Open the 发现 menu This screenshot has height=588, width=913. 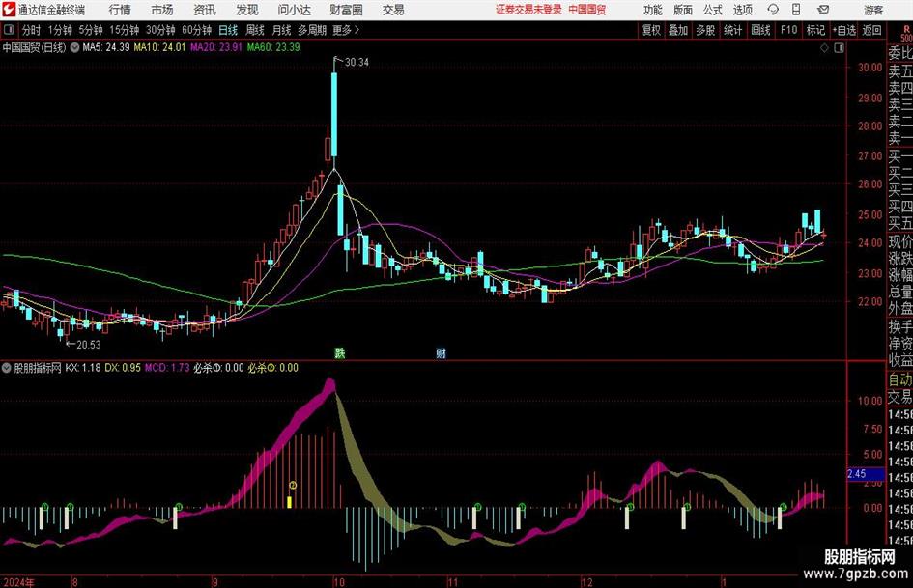click(247, 10)
